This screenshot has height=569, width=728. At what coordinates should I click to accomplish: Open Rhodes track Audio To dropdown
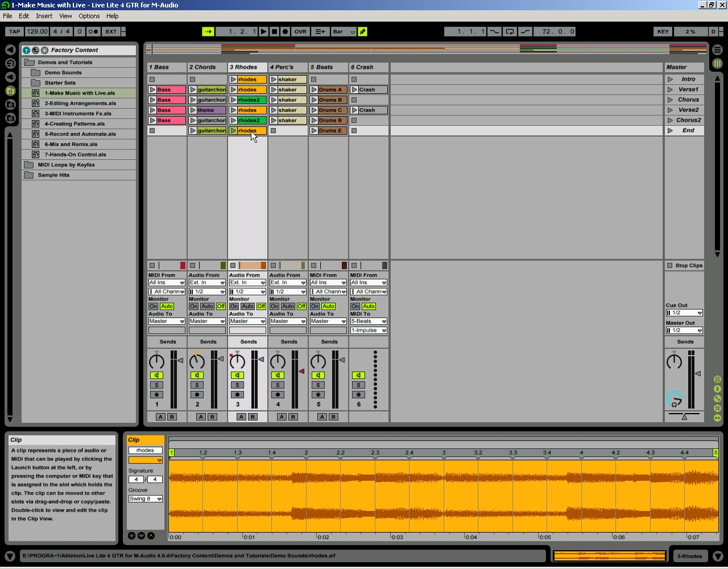pyautogui.click(x=247, y=321)
